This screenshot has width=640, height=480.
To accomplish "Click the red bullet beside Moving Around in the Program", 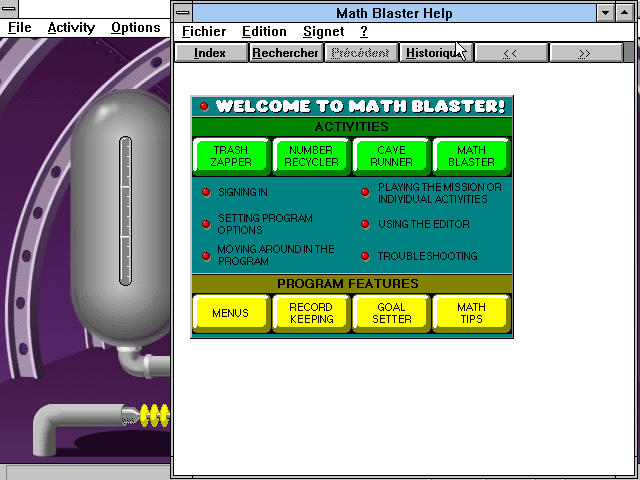I will 206,256.
